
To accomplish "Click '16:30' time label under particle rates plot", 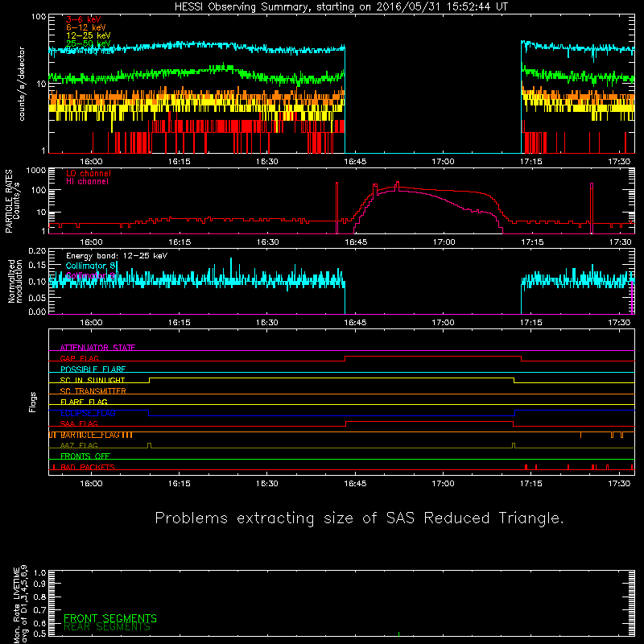I will (x=267, y=242).
